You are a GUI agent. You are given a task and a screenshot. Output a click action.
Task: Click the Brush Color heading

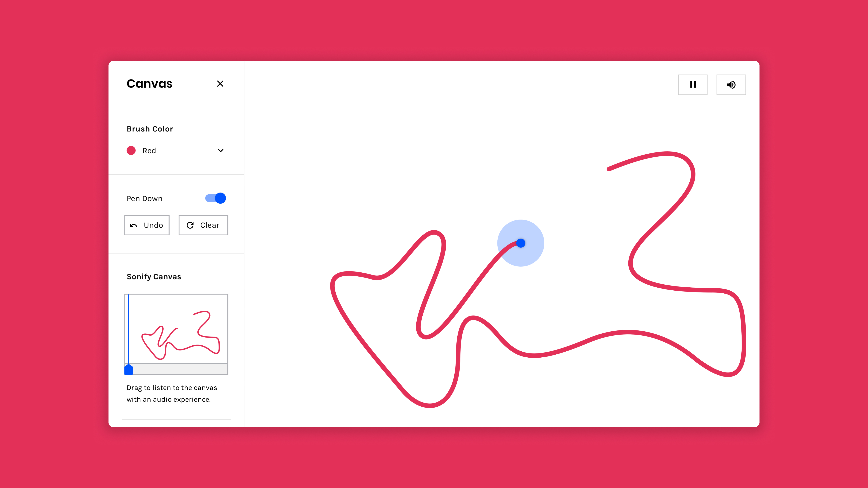(150, 129)
